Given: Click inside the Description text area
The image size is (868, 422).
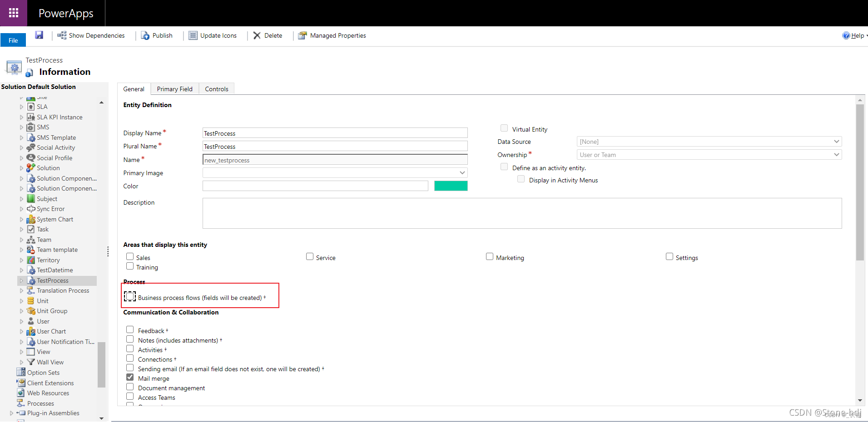Looking at the screenshot, I should (522, 213).
